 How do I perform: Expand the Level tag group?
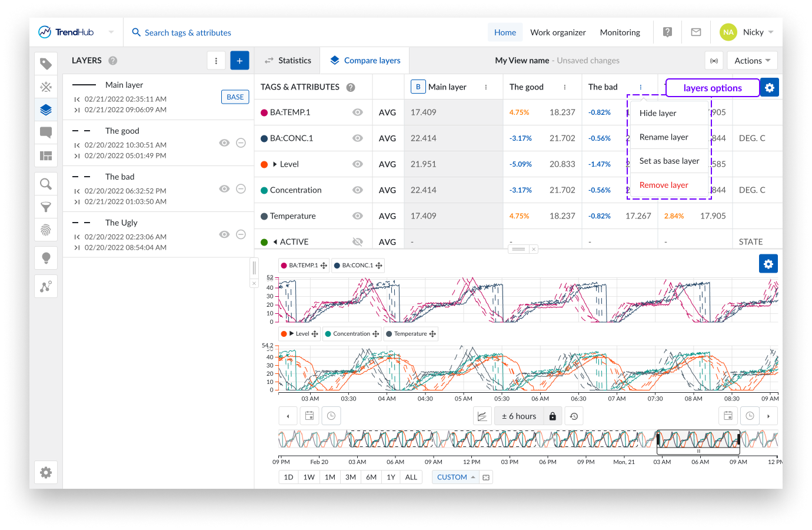click(x=275, y=164)
